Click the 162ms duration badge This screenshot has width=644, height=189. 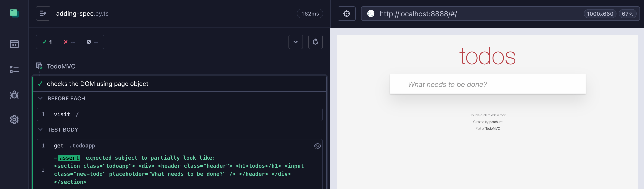(310, 13)
